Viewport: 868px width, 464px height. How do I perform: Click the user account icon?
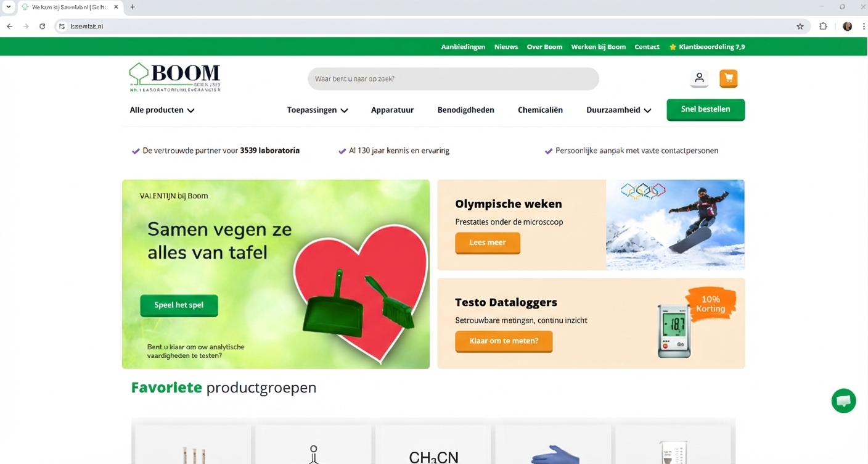pyautogui.click(x=699, y=78)
